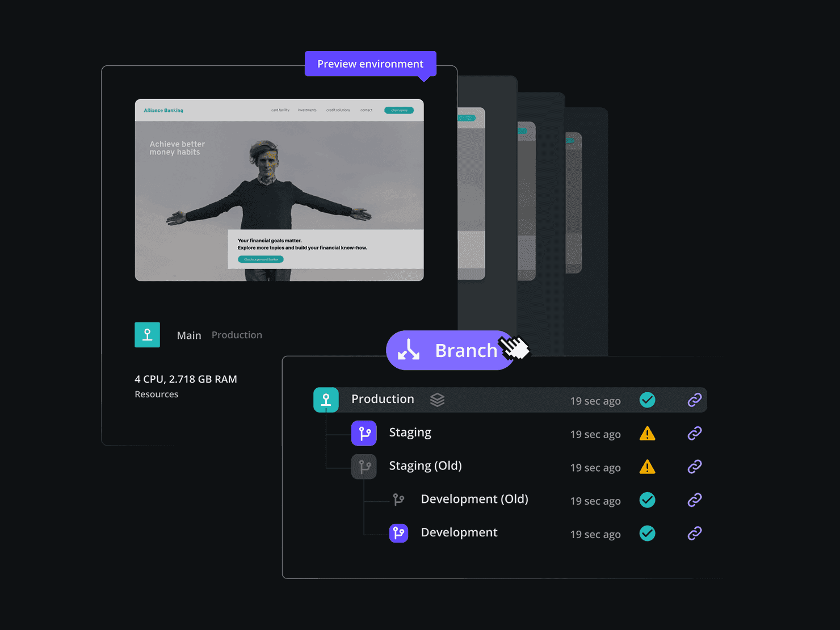Open the Development (Old) link icon
Screen dimensions: 840x630
tap(695, 500)
